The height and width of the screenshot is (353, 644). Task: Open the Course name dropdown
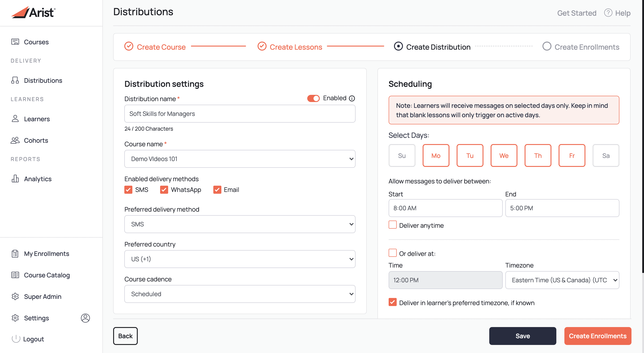[239, 159]
